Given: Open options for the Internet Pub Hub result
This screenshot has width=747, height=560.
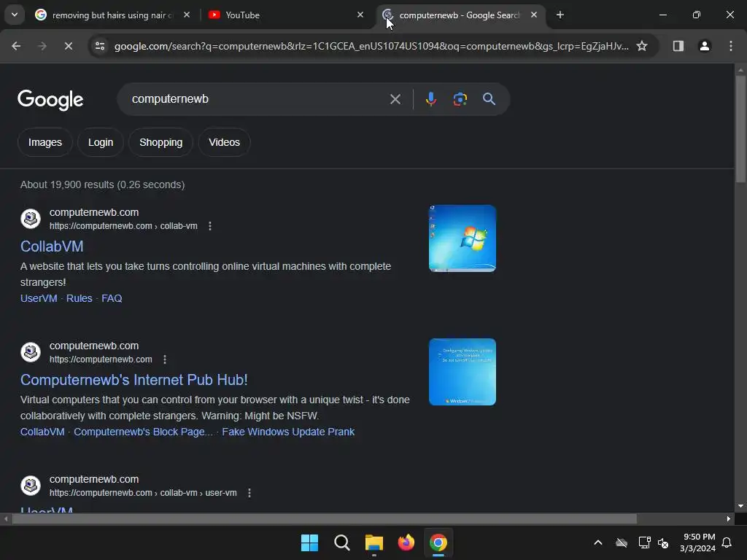Looking at the screenshot, I should coord(165,359).
